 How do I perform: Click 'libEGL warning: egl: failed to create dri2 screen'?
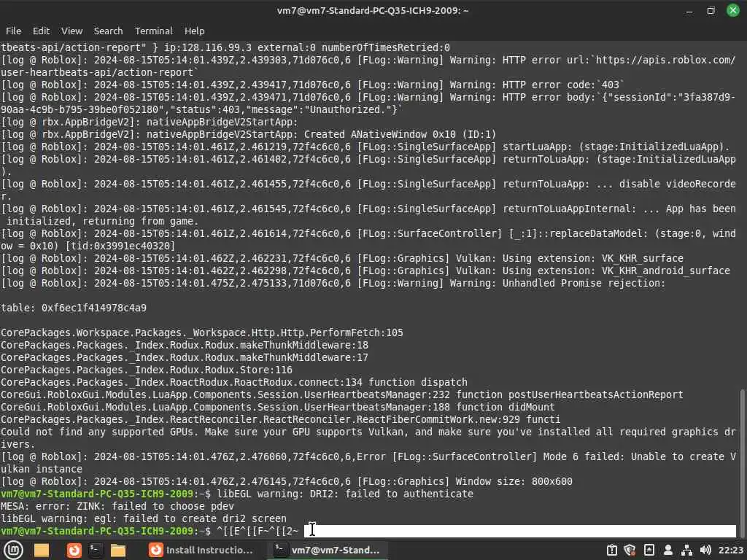tap(144, 518)
